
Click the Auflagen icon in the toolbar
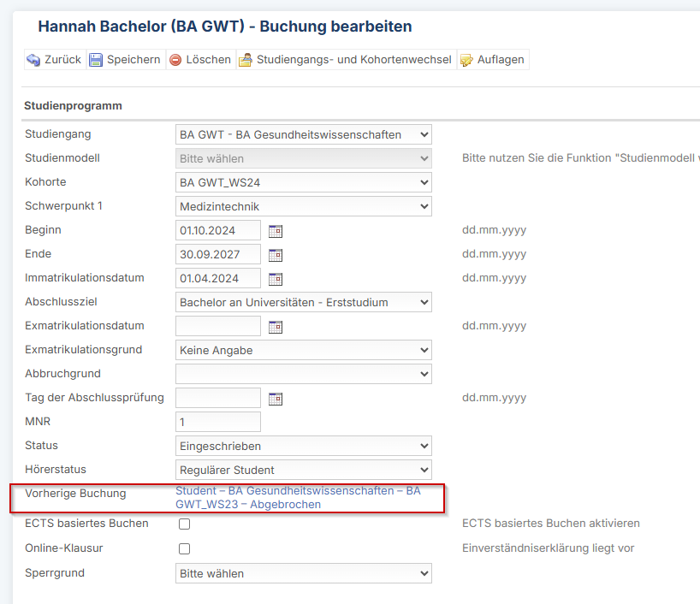466,59
